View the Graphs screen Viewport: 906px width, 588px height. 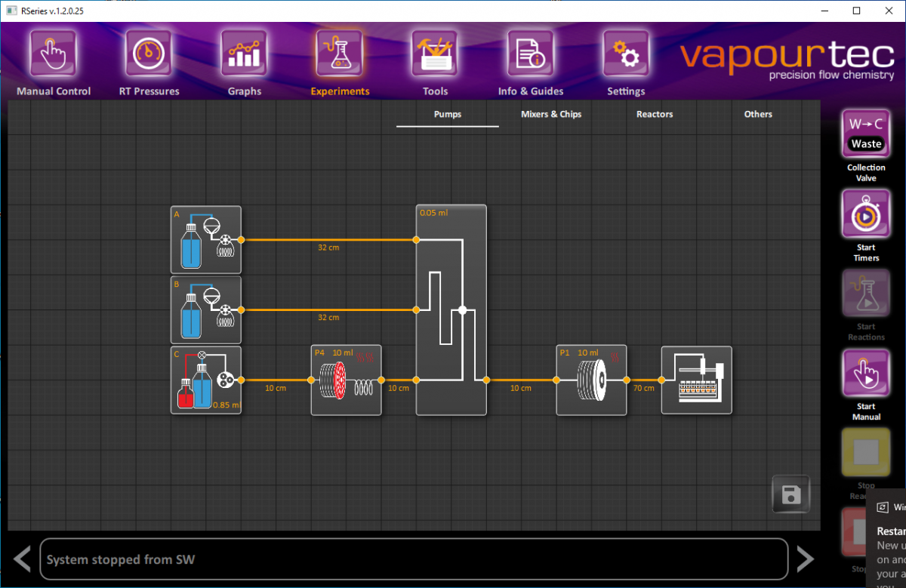click(x=243, y=60)
